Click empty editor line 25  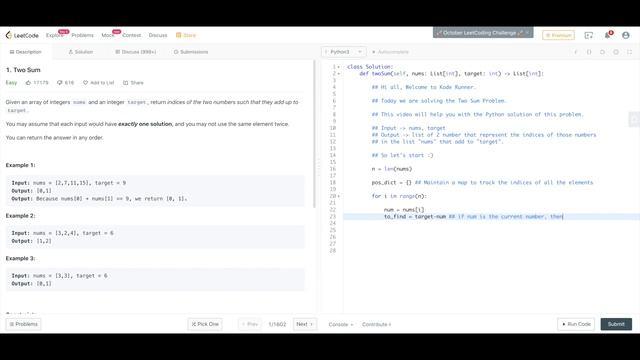490,230
